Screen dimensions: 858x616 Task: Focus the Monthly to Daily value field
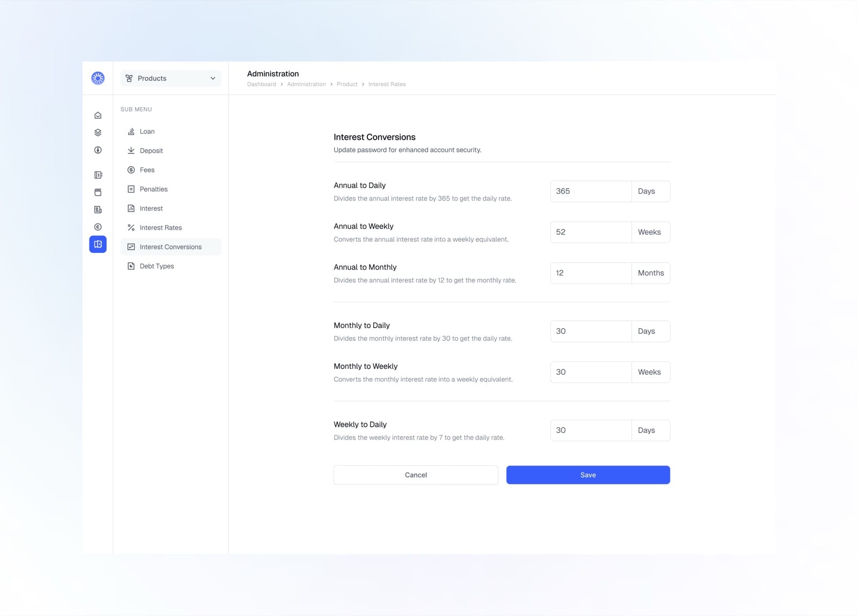590,331
